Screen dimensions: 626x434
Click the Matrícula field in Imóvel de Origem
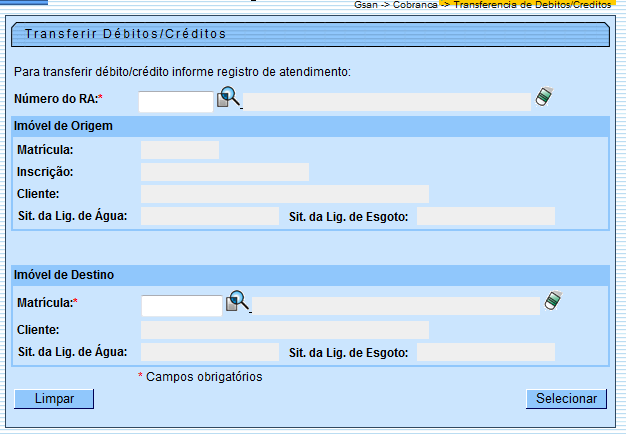pyautogui.click(x=180, y=150)
